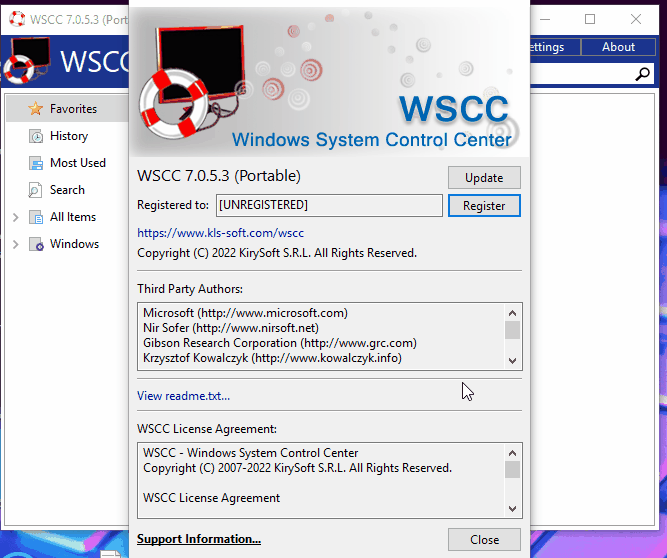667x558 pixels.
Task: Click the All Items document icon
Action: (x=36, y=217)
